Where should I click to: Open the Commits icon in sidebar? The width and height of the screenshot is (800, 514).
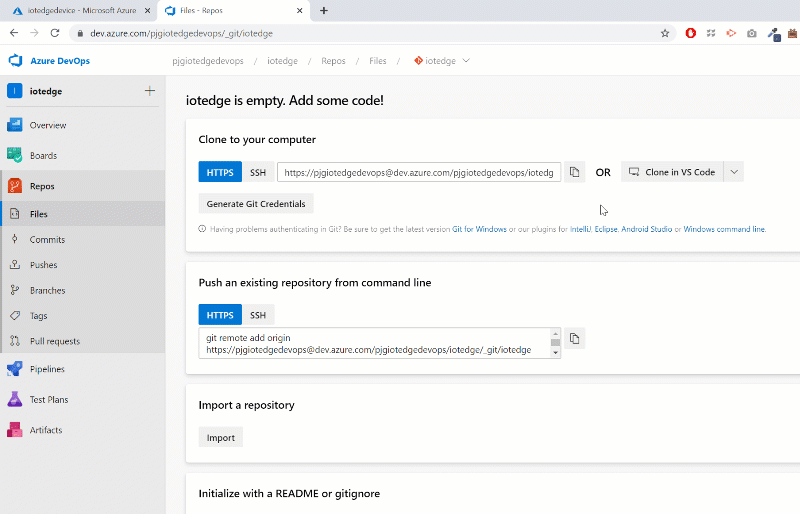point(15,239)
